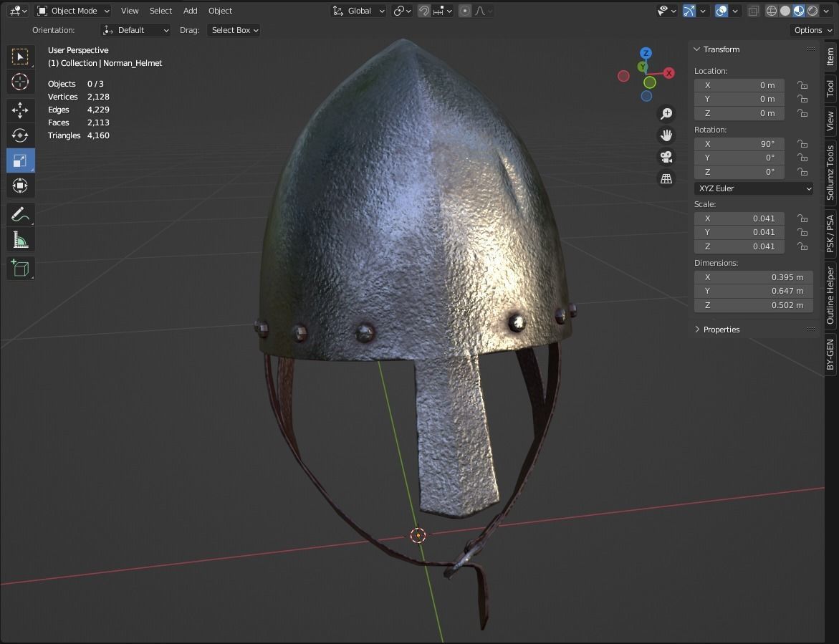Viewport: 839px width, 644px height.
Task: Toggle lock on Rotation X
Action: pyautogui.click(x=802, y=144)
